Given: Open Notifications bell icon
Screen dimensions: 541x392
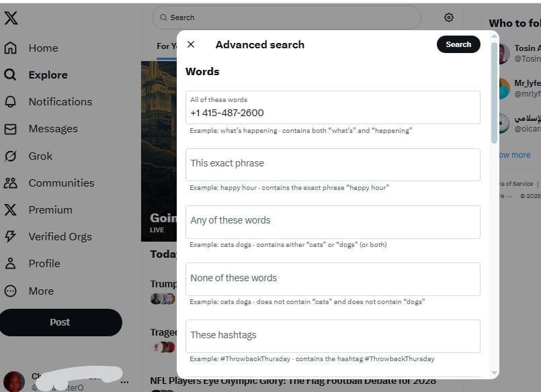Looking at the screenshot, I should tap(10, 101).
